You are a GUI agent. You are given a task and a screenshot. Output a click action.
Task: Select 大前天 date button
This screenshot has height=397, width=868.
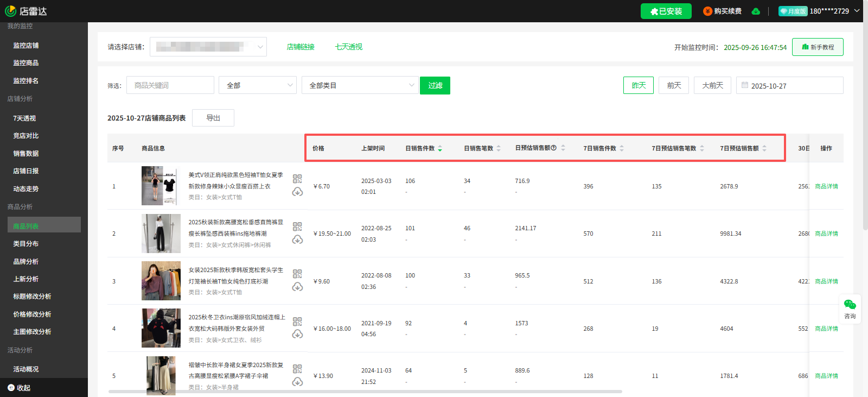coord(712,85)
